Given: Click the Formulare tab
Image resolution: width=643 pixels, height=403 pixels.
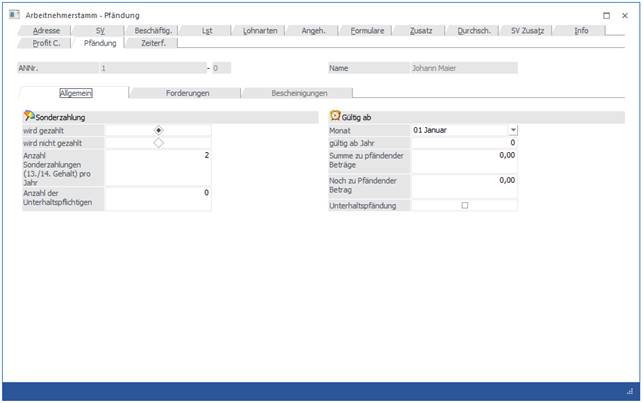Looking at the screenshot, I should coord(367,31).
